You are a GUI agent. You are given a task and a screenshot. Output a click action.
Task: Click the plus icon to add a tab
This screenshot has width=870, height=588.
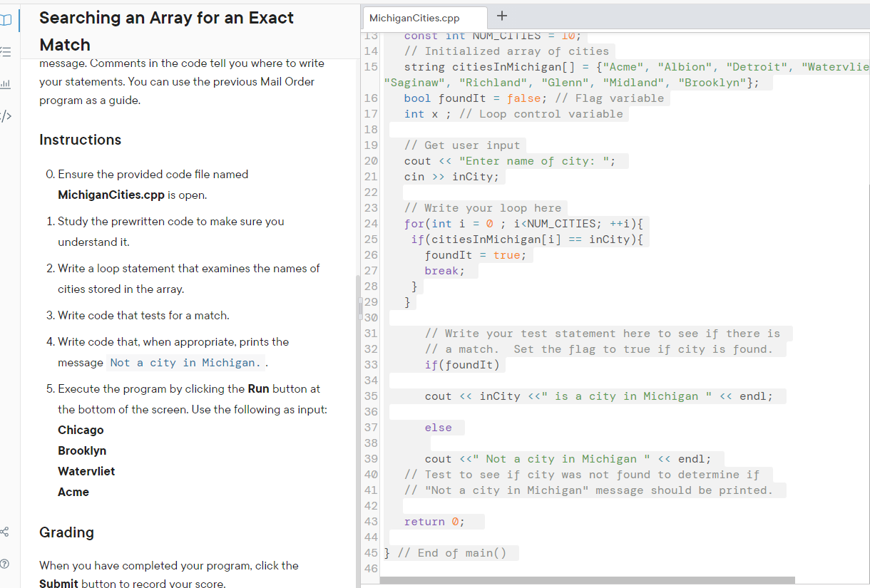pyautogui.click(x=501, y=15)
